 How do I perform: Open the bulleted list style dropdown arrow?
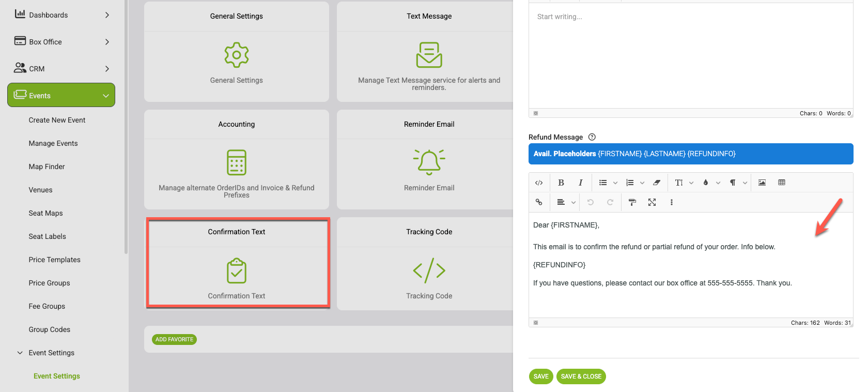pyautogui.click(x=615, y=183)
